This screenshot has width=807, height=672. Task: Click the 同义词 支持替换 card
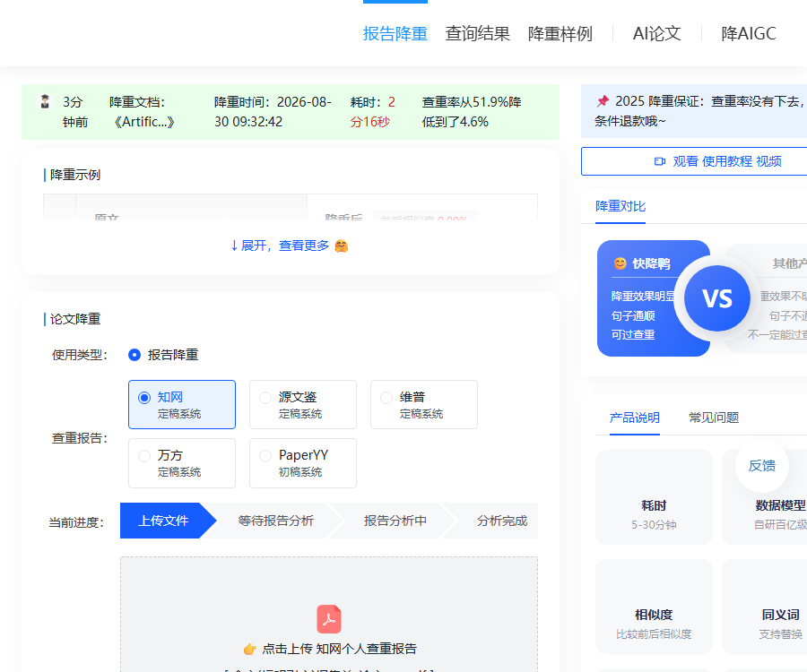click(x=765, y=607)
